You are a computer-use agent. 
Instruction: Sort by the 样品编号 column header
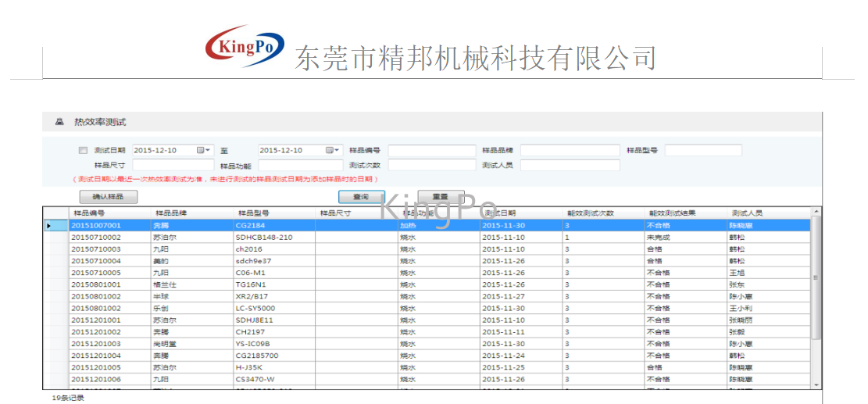tap(109, 213)
